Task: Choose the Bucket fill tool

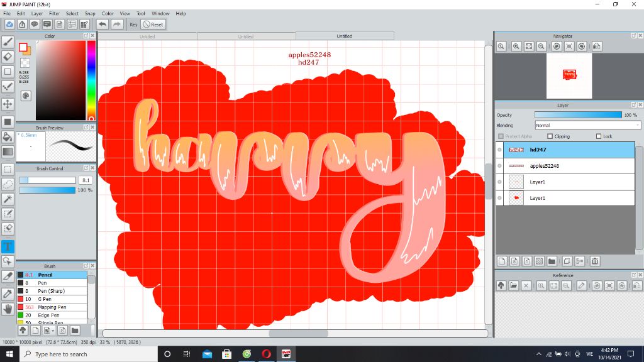Action: point(8,136)
